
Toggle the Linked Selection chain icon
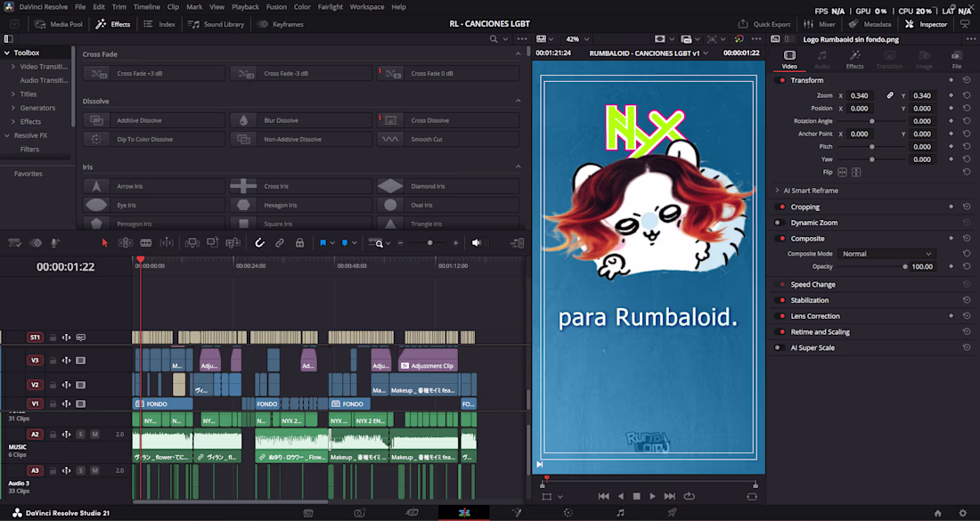pos(280,243)
